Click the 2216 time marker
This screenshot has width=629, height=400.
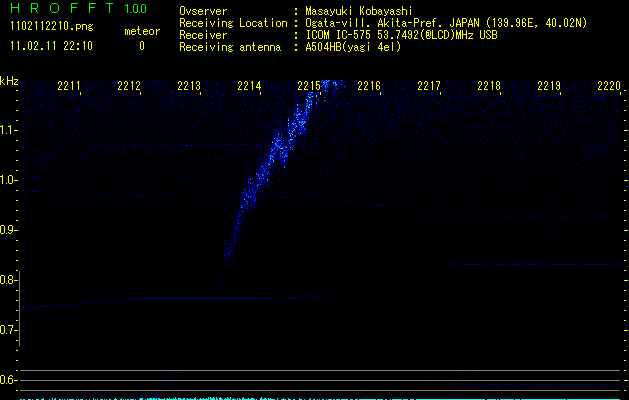(x=369, y=86)
